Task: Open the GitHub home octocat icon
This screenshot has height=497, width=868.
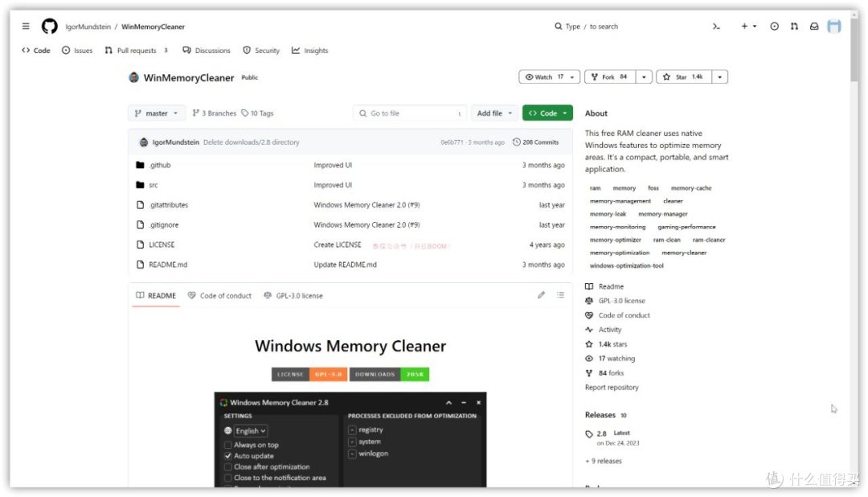Action: 49,26
